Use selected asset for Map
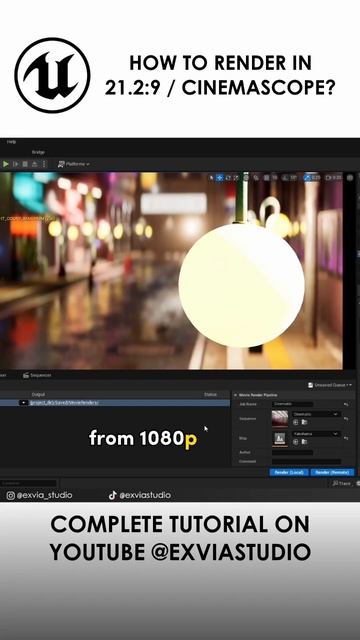Screen dimensions: 360x640 296,442
